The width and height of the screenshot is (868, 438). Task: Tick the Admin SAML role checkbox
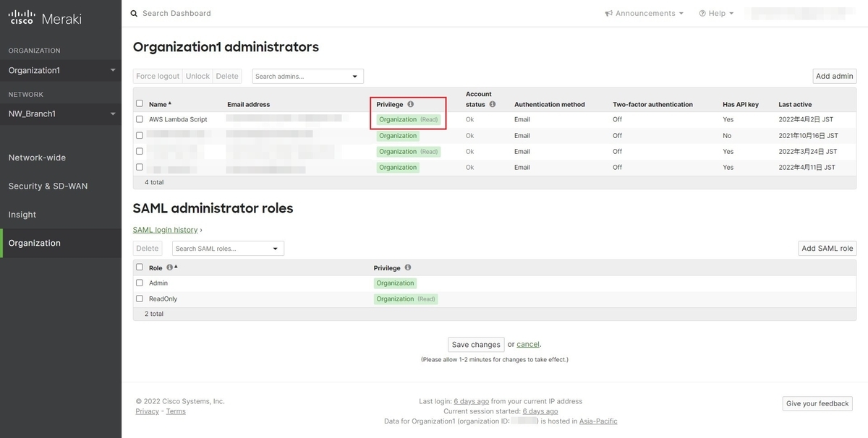pyautogui.click(x=140, y=283)
